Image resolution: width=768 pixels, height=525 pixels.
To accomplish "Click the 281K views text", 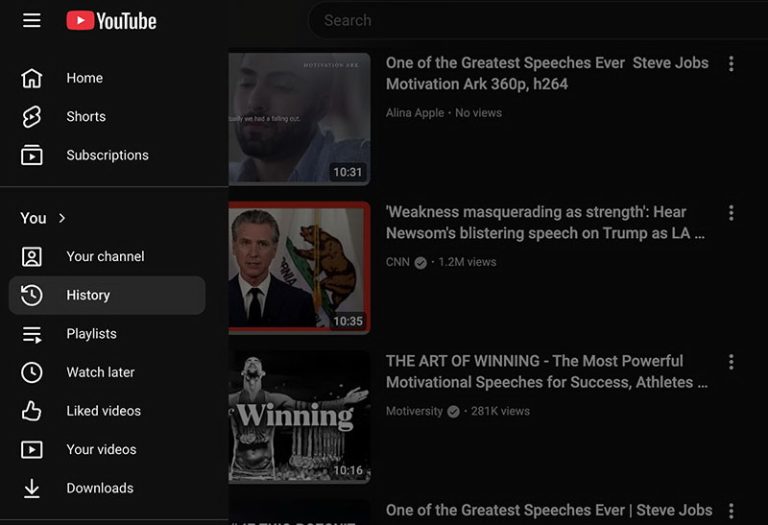I will (x=500, y=411).
